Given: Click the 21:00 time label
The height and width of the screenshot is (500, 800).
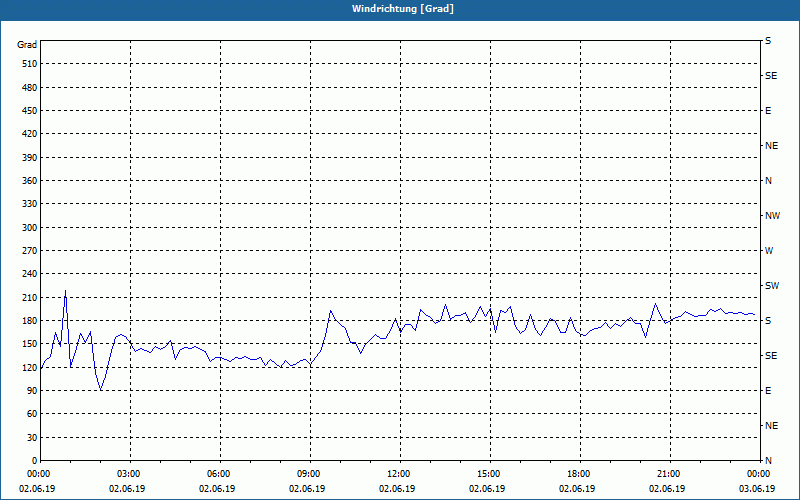Looking at the screenshot, I should tap(669, 474).
